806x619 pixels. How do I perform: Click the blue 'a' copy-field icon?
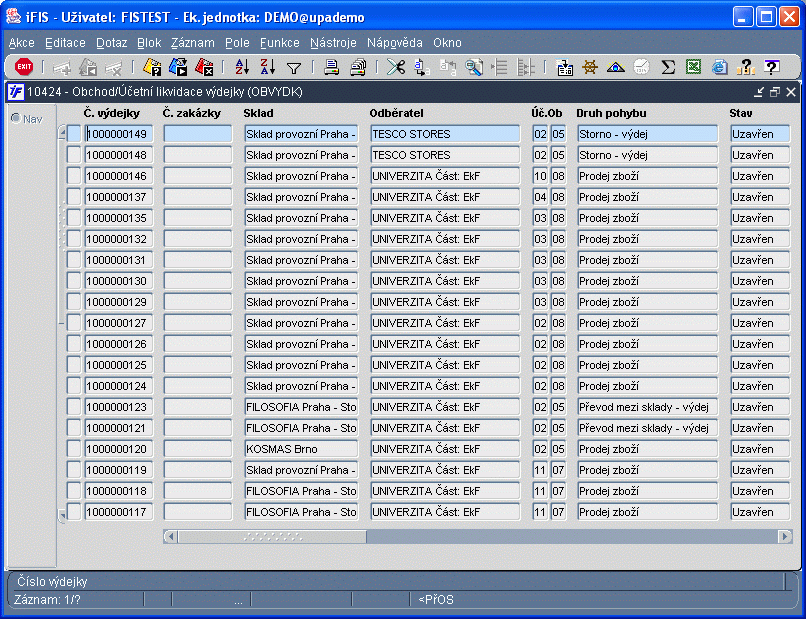pyautogui.click(x=422, y=67)
